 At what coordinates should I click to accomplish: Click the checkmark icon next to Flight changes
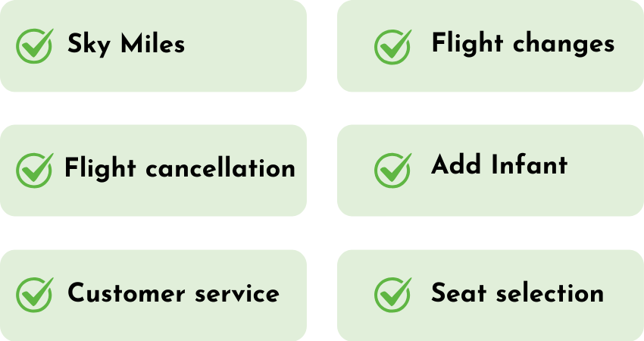pos(392,46)
